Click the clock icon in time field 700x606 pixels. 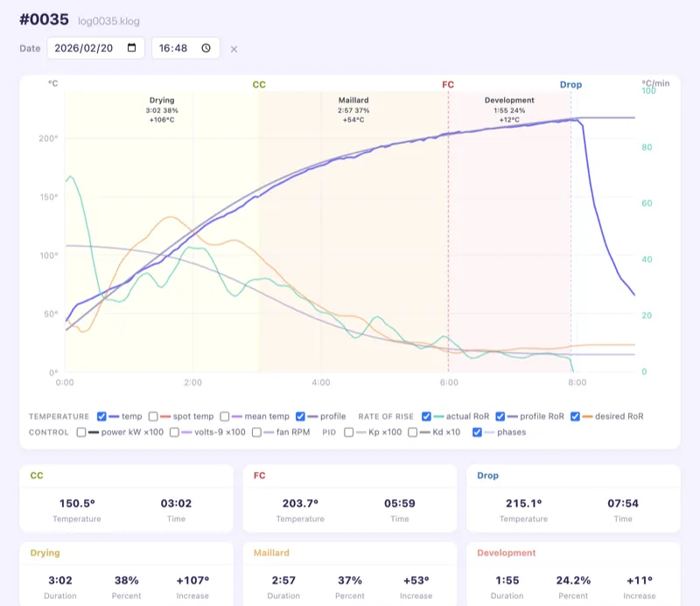pos(206,48)
